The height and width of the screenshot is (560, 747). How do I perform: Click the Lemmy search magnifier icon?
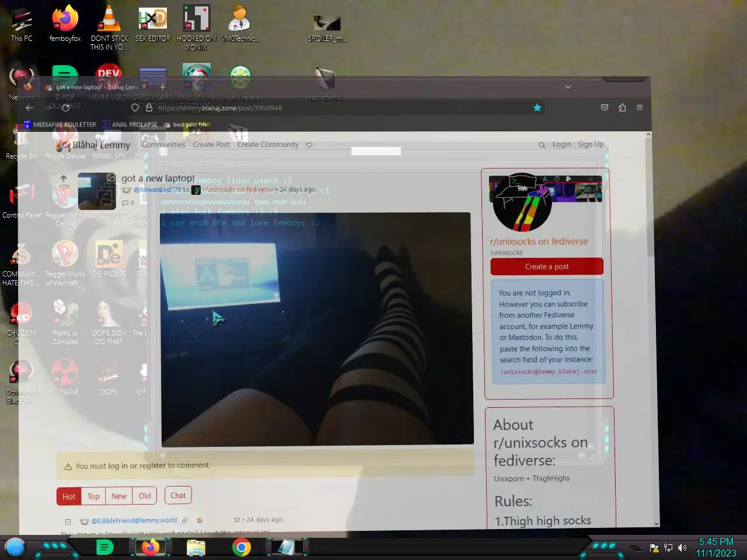click(542, 145)
